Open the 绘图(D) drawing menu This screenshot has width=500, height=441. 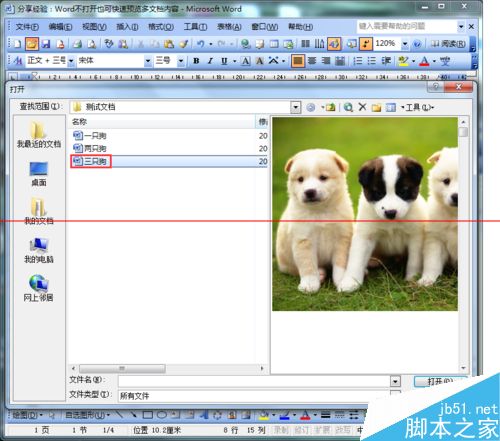pyautogui.click(x=27, y=415)
